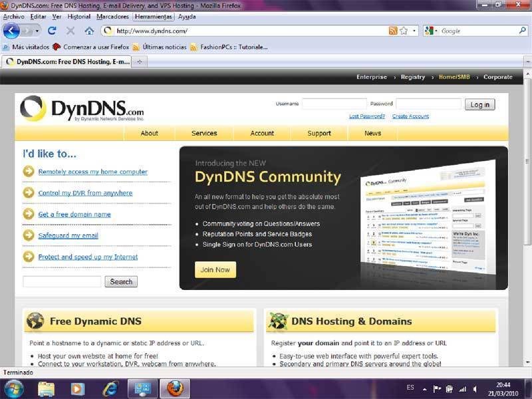The height and width of the screenshot is (399, 532).
Task: Go to the Firefox home page icon
Action: [89, 31]
